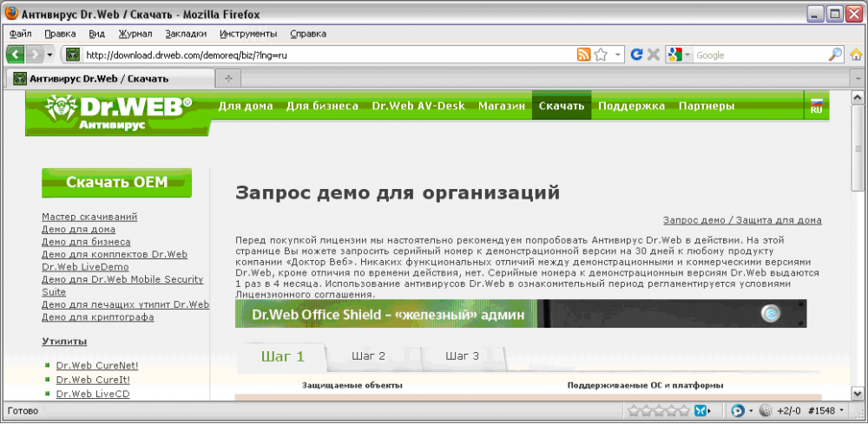Open the Мастер скачиваний link
This screenshot has width=868, height=424.
click(x=89, y=217)
